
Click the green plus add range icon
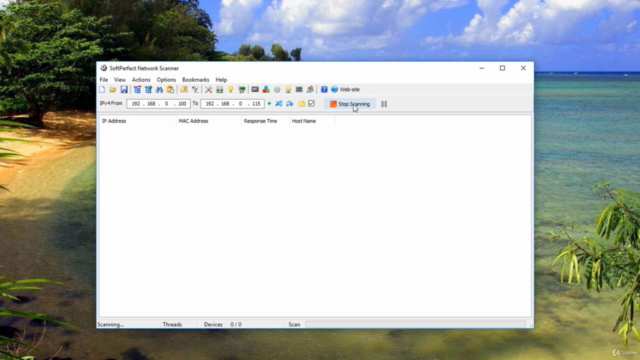(269, 104)
